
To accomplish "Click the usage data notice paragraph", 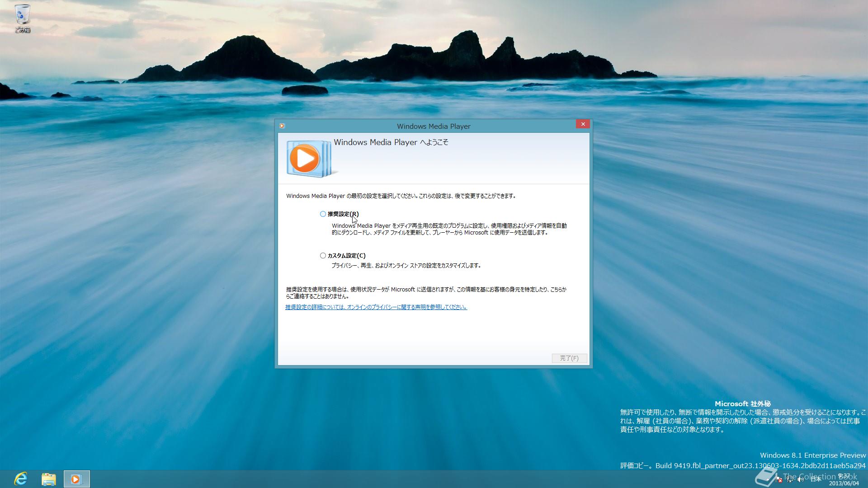I will (x=426, y=293).
